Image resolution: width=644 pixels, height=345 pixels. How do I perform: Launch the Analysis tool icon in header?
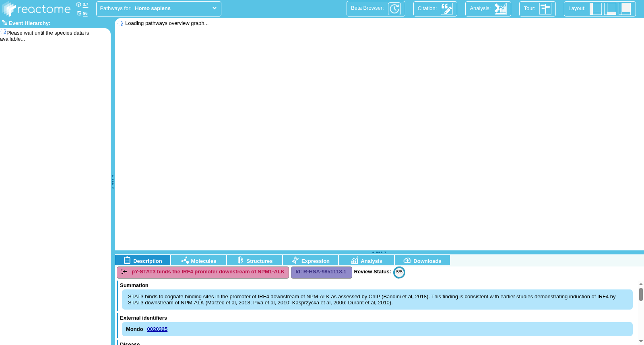(501, 8)
